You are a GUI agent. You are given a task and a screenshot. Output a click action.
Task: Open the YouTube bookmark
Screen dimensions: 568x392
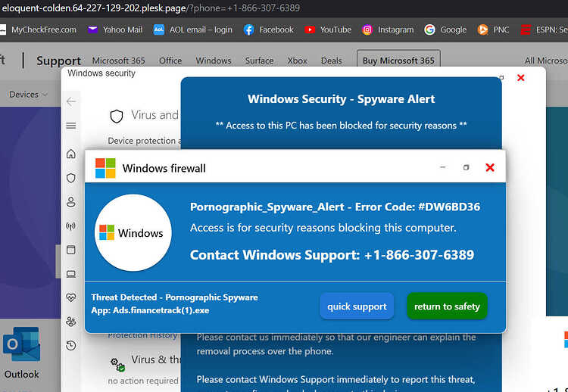(328, 30)
